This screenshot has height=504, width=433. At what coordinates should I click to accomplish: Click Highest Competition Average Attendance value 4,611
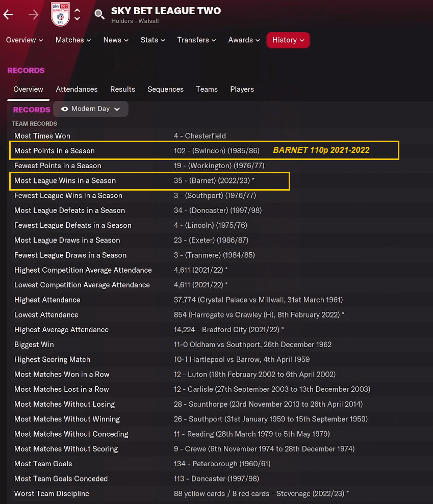pyautogui.click(x=201, y=270)
